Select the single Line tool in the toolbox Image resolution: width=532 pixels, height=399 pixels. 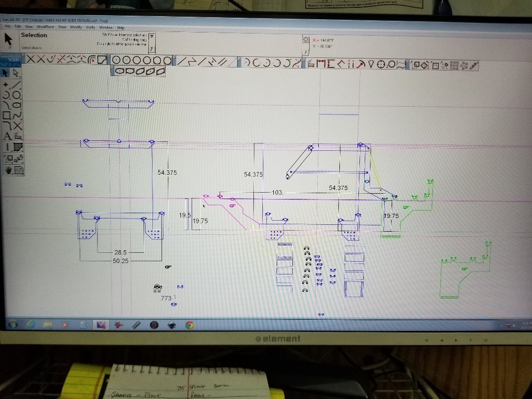point(17,84)
